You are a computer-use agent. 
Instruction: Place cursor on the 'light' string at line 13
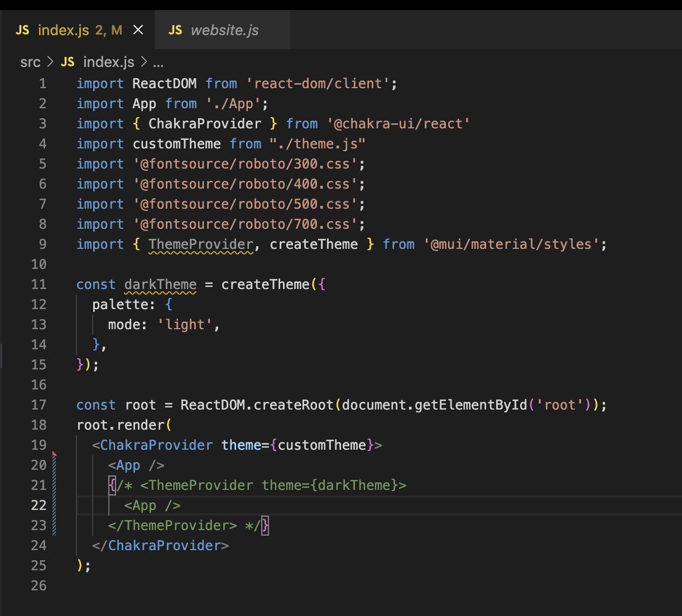pyautogui.click(x=185, y=324)
